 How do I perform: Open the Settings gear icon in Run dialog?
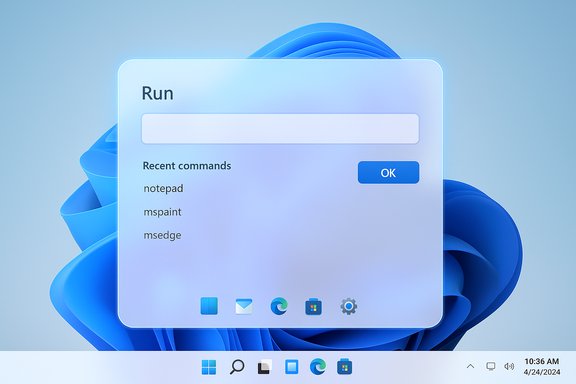(x=348, y=306)
